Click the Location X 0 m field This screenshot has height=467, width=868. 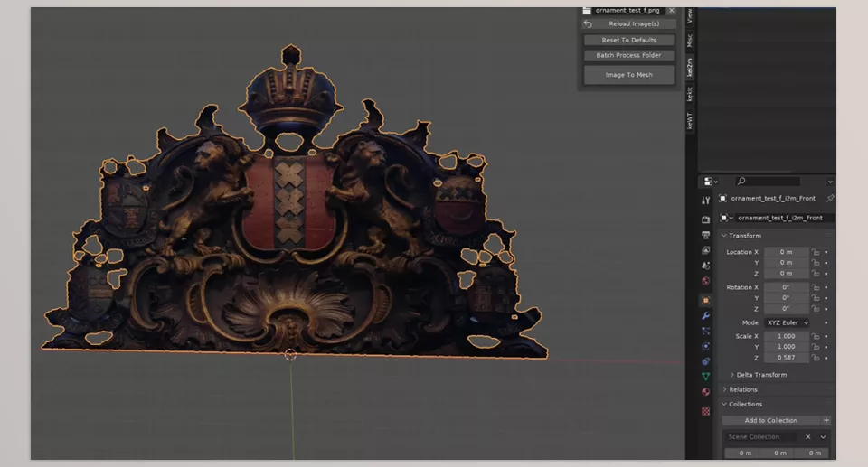click(x=786, y=252)
